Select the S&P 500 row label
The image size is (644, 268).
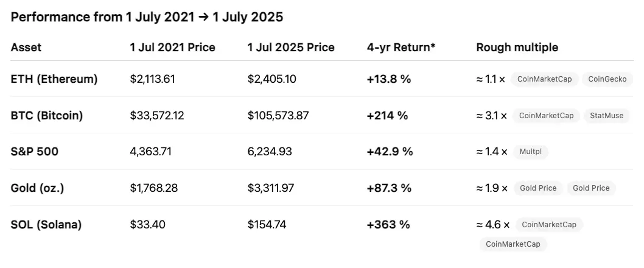pos(35,152)
